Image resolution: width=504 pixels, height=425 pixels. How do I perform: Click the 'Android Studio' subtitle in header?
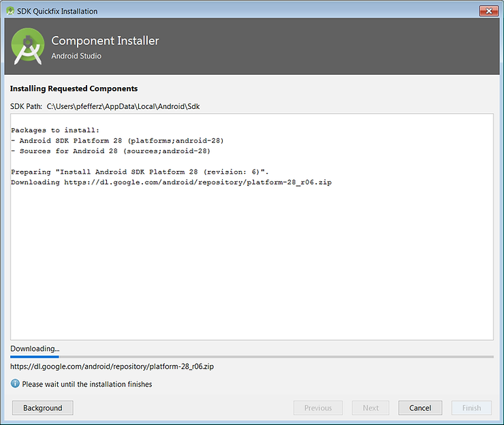point(76,56)
